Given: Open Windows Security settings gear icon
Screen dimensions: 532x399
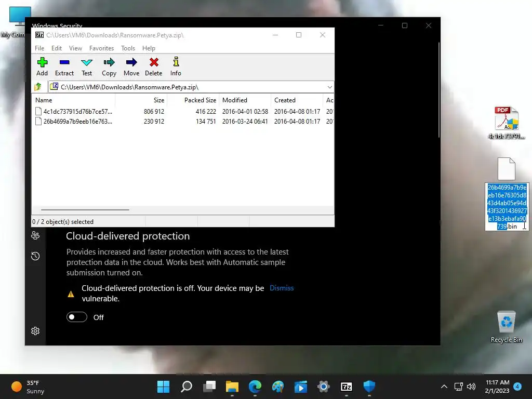Looking at the screenshot, I should tap(35, 331).
